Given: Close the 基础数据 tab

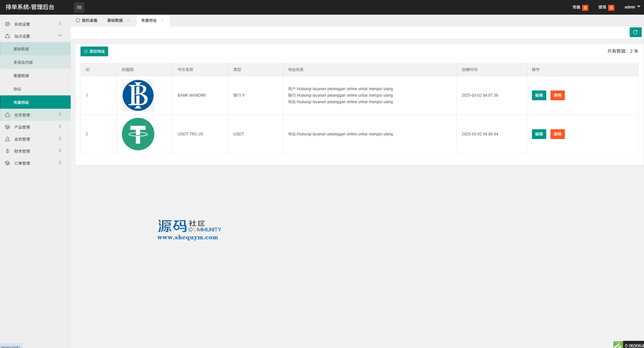Looking at the screenshot, I should point(128,21).
